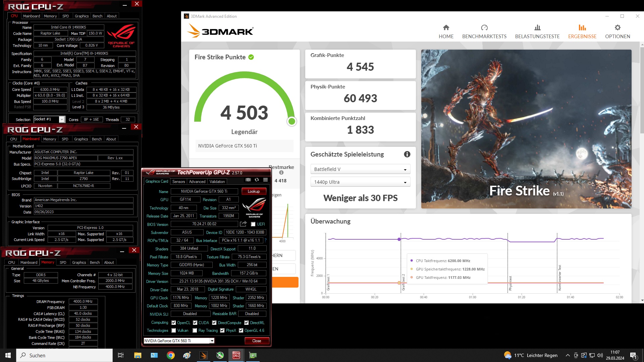Launch Google Chrome from taskbar
The height and width of the screenshot is (362, 644).
pos(171,355)
